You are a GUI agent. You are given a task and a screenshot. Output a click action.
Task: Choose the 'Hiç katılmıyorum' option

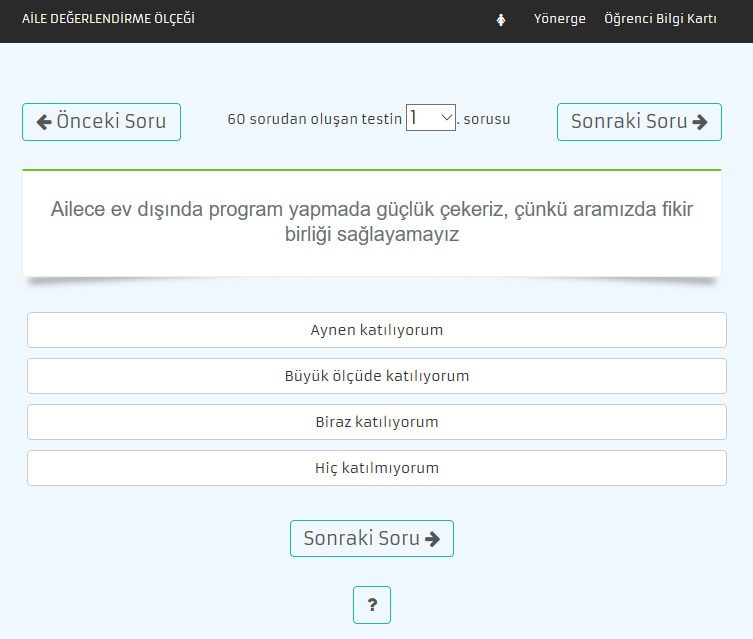pos(377,468)
